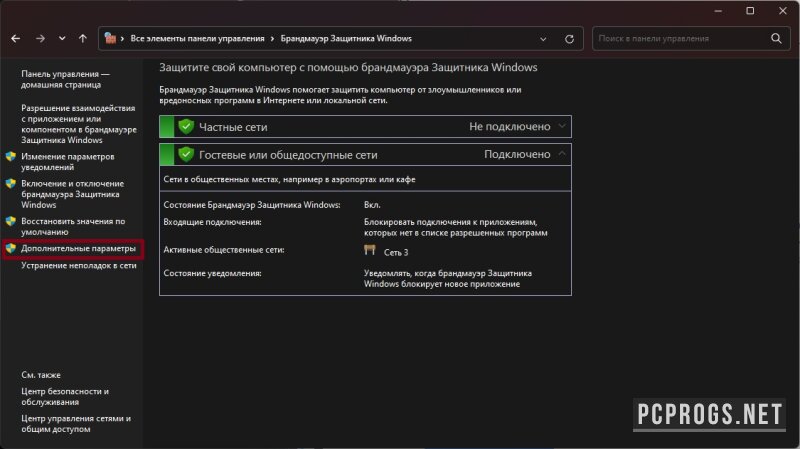Viewport: 800px width, 449px height.
Task: Click the Control Panel icon in address bar
Action: tap(110, 38)
